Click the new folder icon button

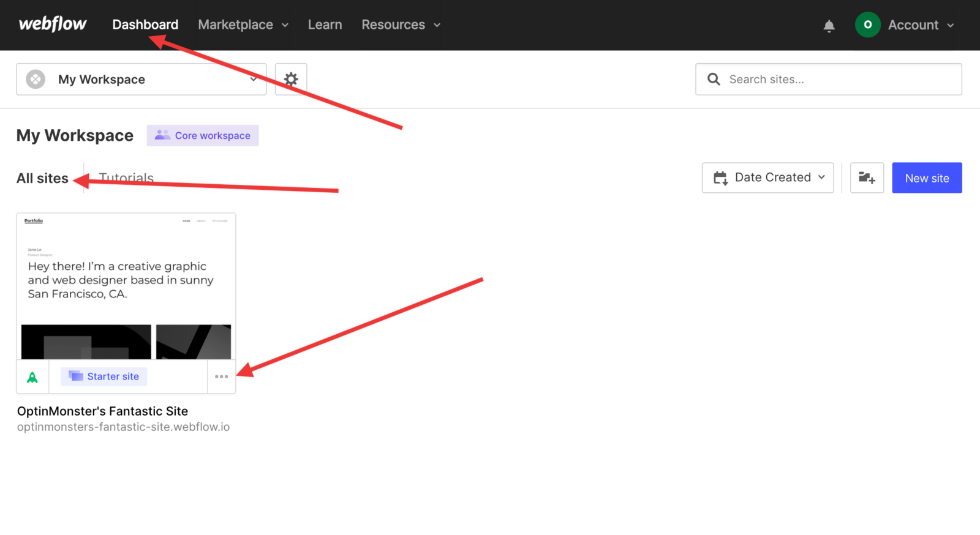tap(867, 178)
